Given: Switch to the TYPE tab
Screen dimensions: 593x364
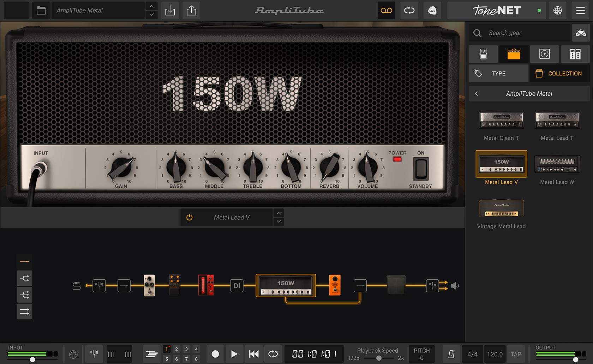Looking at the screenshot, I should (498, 73).
